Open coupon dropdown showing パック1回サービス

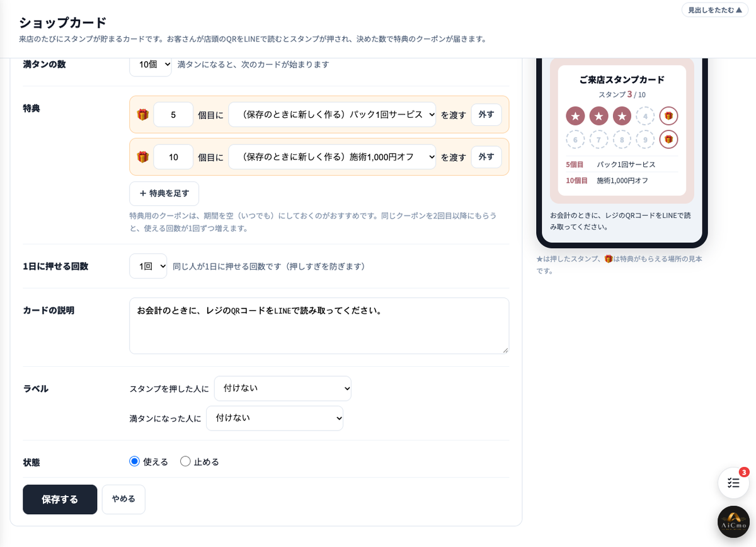pyautogui.click(x=332, y=115)
